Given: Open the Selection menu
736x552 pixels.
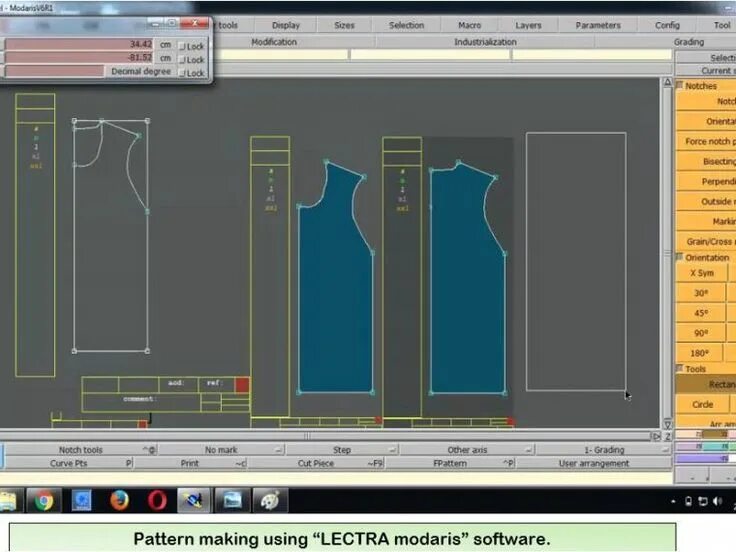Looking at the screenshot, I should click(x=406, y=25).
